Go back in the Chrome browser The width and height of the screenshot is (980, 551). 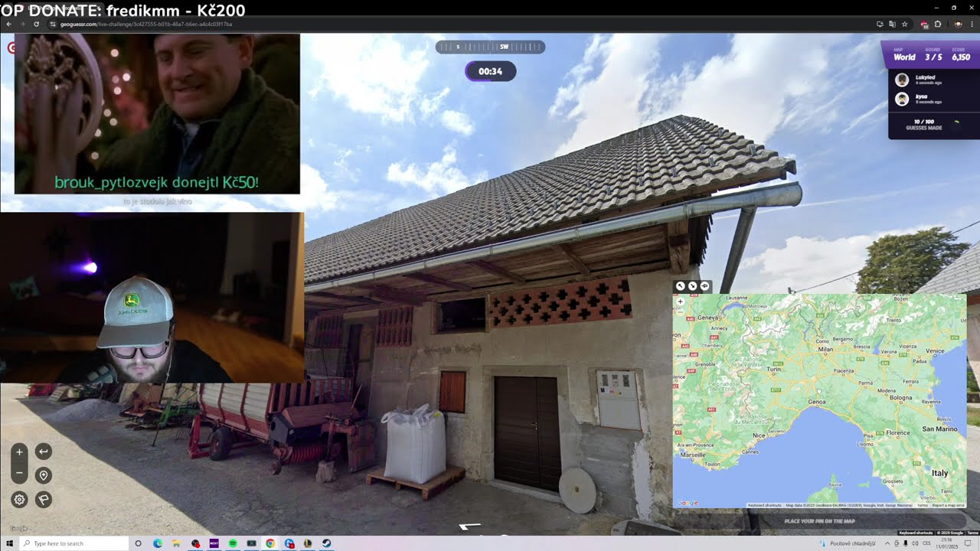point(9,24)
